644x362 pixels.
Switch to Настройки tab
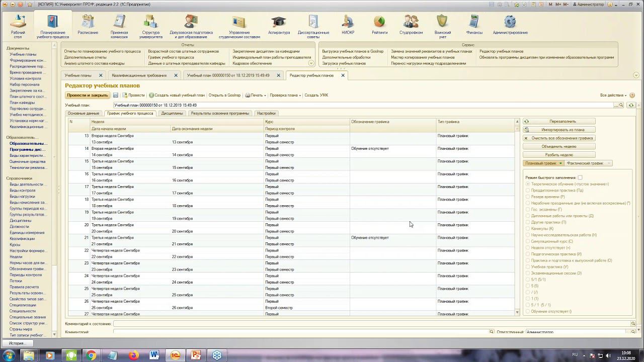pyautogui.click(x=266, y=113)
